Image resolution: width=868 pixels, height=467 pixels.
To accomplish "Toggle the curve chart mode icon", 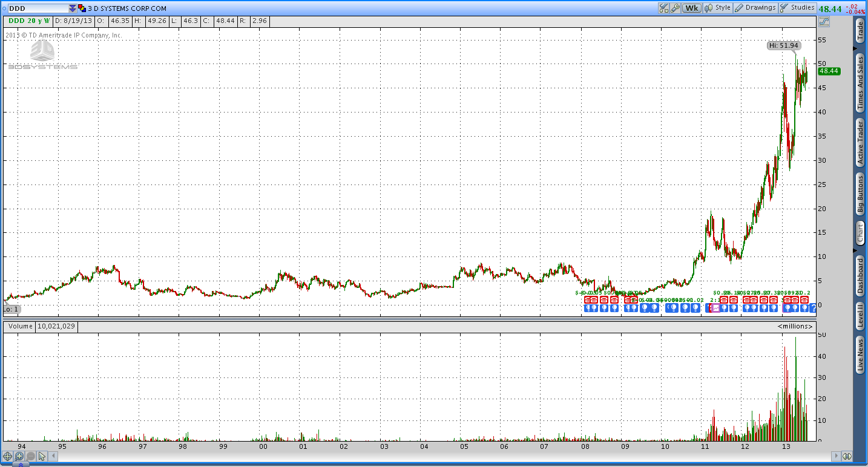I will pos(823,22).
